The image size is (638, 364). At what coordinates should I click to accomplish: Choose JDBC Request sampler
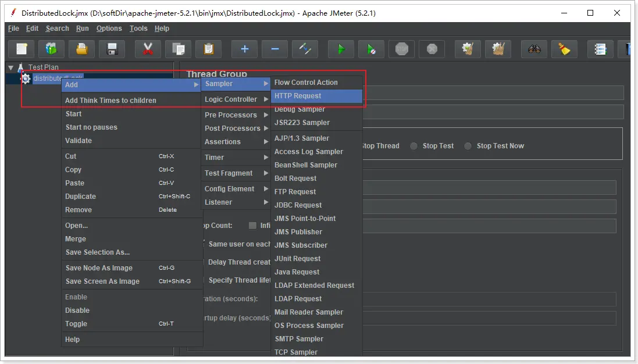point(316,205)
